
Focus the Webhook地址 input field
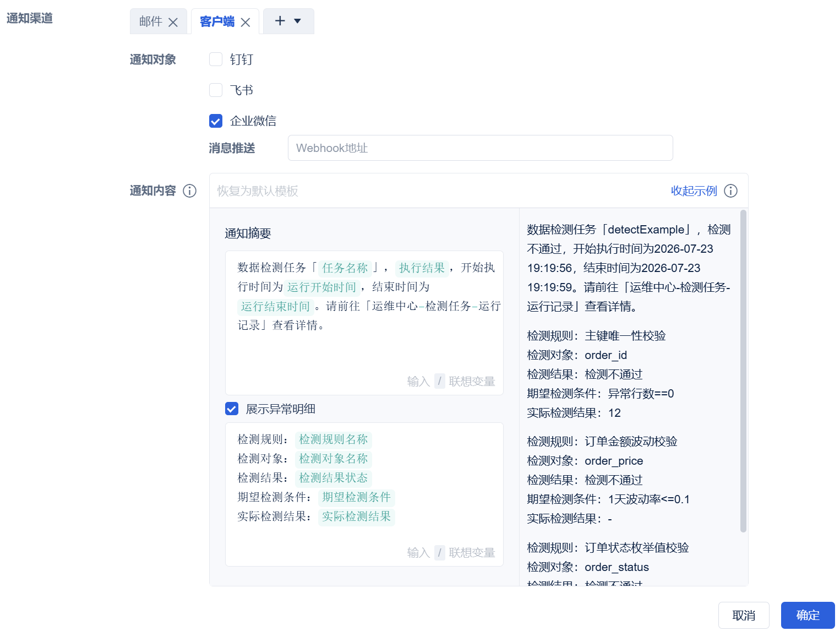click(480, 148)
